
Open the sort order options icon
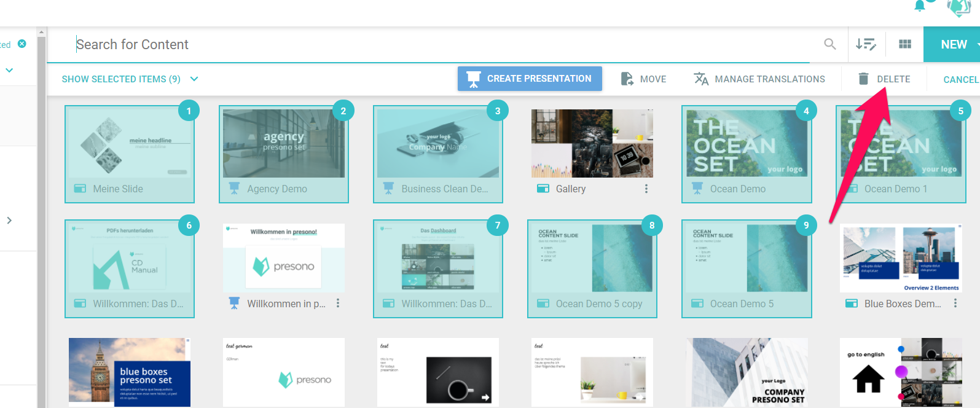pos(866,44)
